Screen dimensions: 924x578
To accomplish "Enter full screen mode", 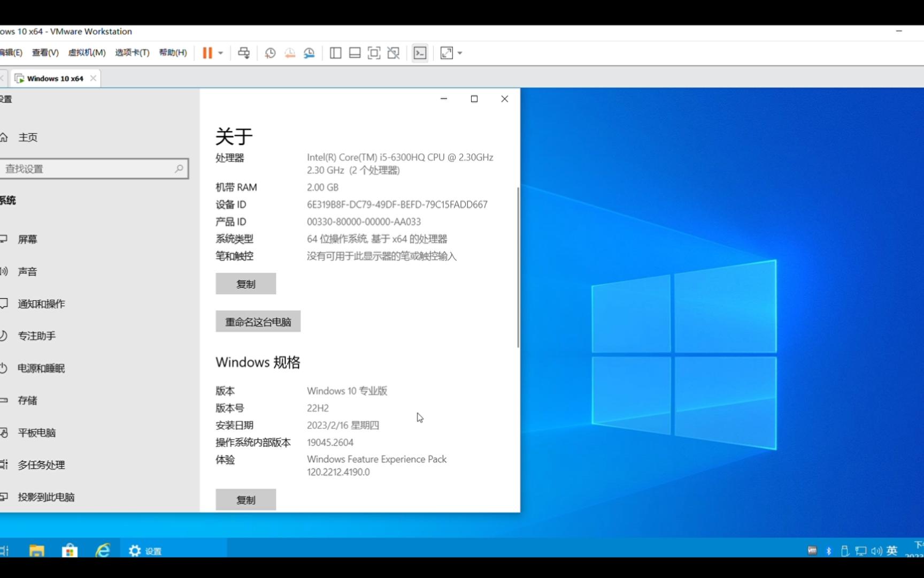I will 374,53.
